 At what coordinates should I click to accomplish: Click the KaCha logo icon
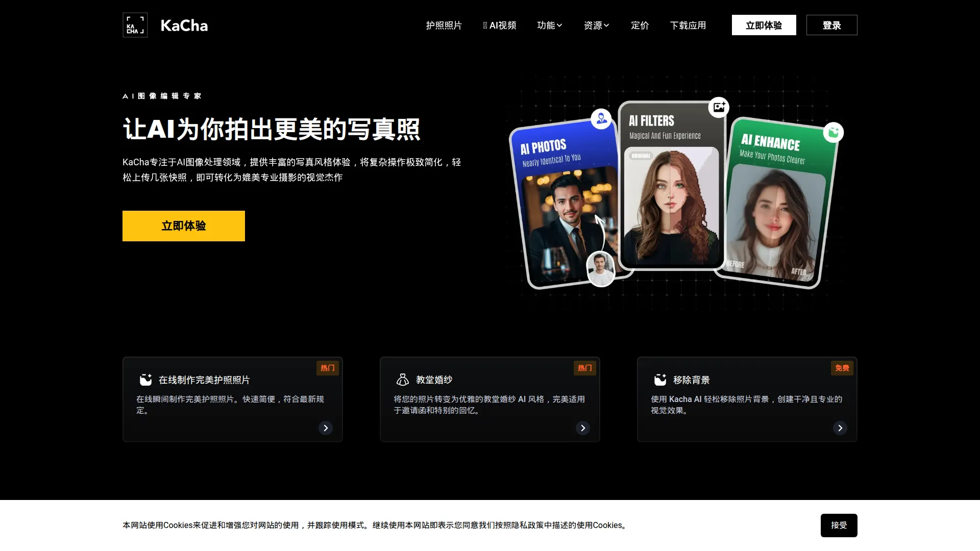135,25
